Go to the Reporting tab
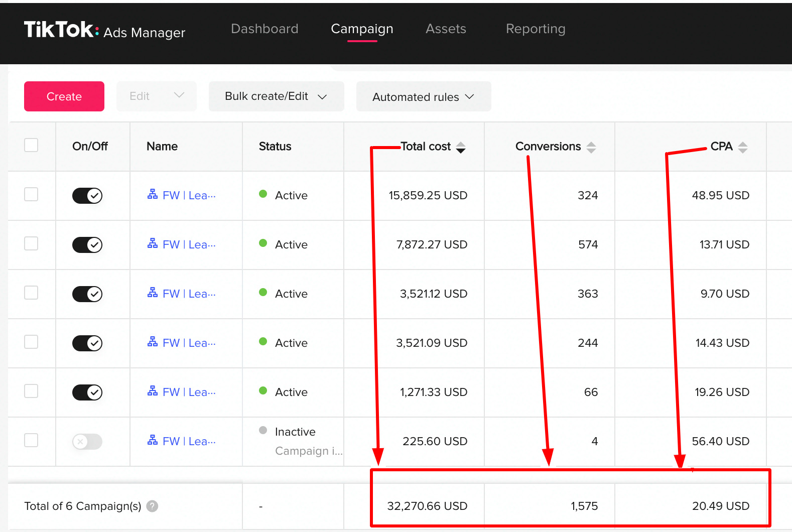The image size is (792, 532). (x=535, y=29)
